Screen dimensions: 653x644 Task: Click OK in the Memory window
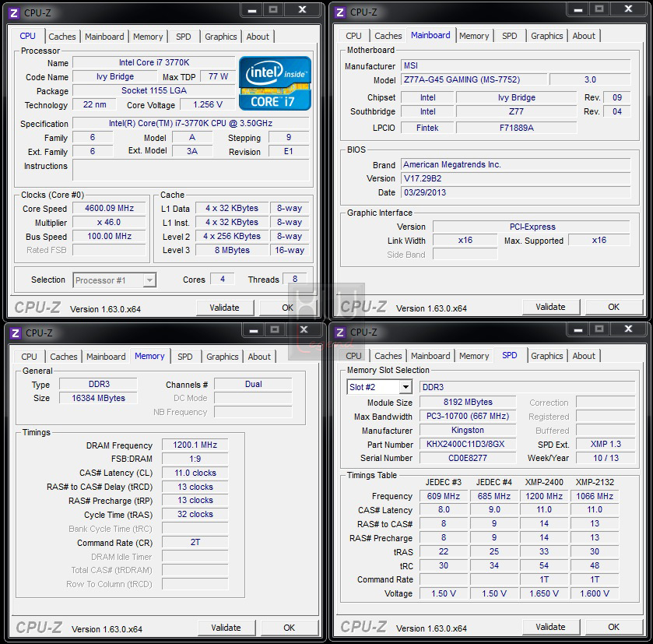(290, 628)
